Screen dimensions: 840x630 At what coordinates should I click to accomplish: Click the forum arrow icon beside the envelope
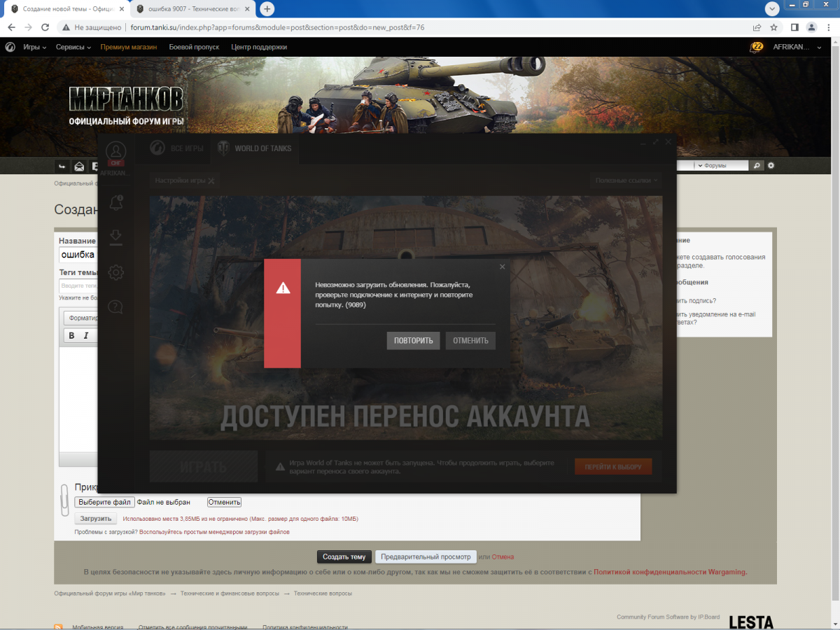[x=62, y=166]
